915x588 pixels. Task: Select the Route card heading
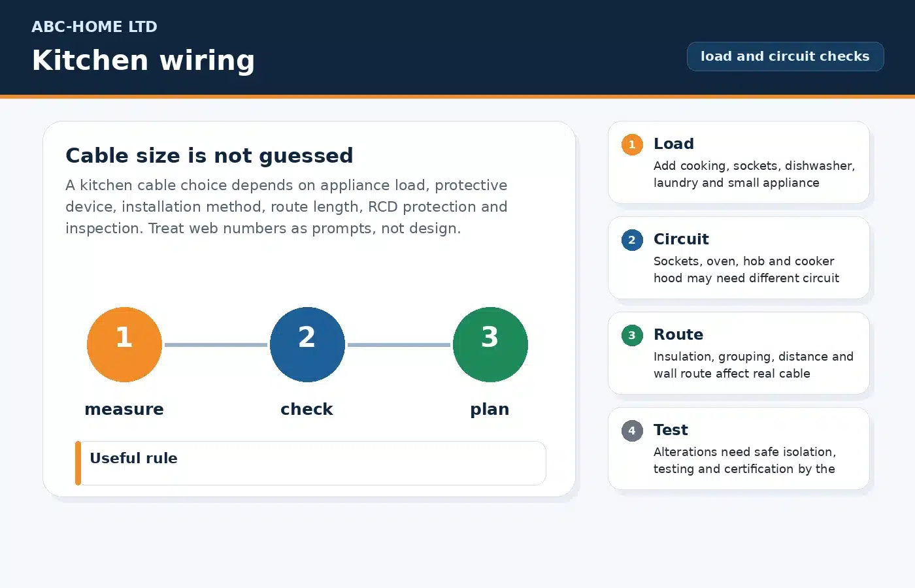[x=678, y=335]
